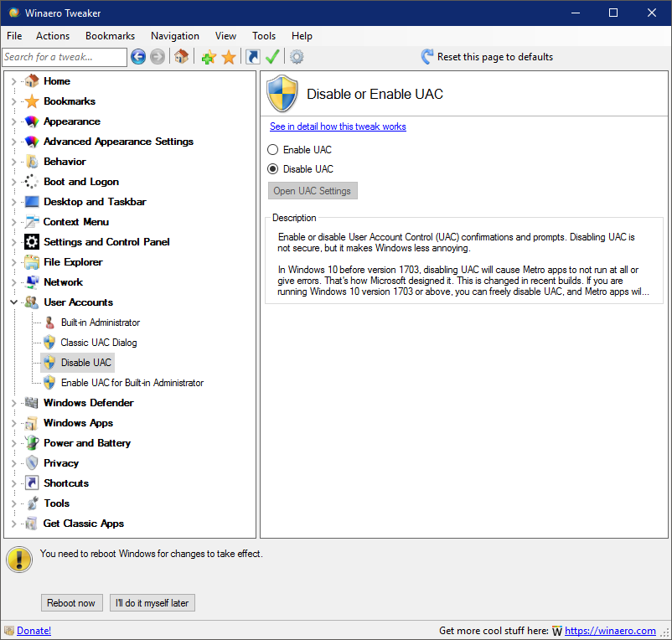Expand the File Explorer tree node
Image resolution: width=672 pixels, height=640 pixels.
coord(13,262)
